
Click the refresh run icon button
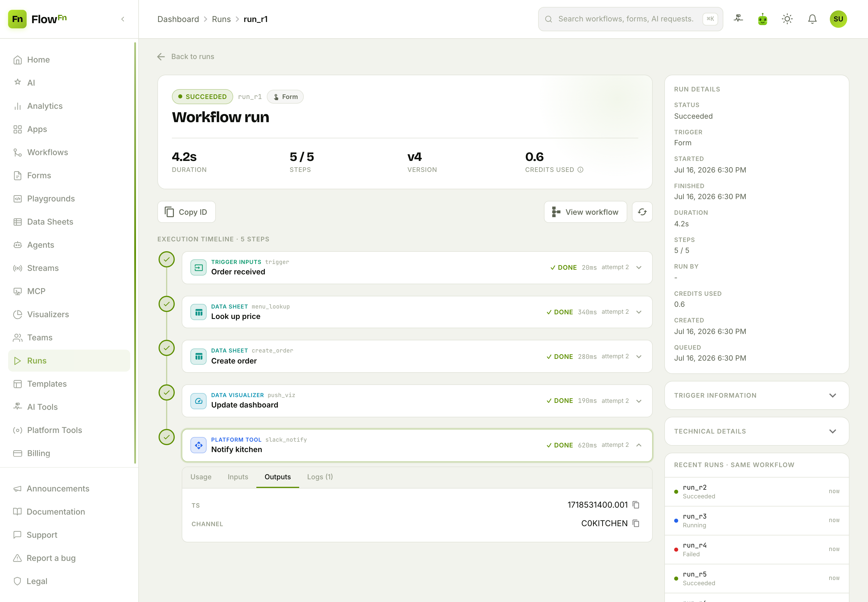[642, 212]
